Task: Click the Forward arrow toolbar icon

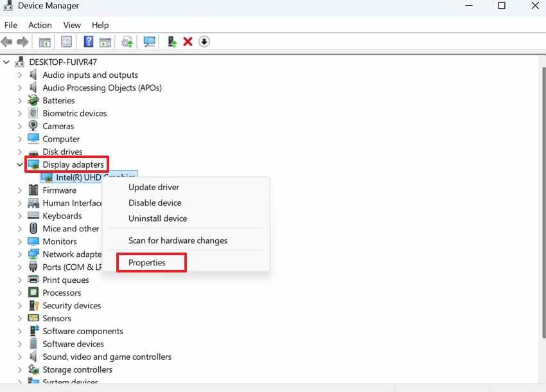Action: 22,42
